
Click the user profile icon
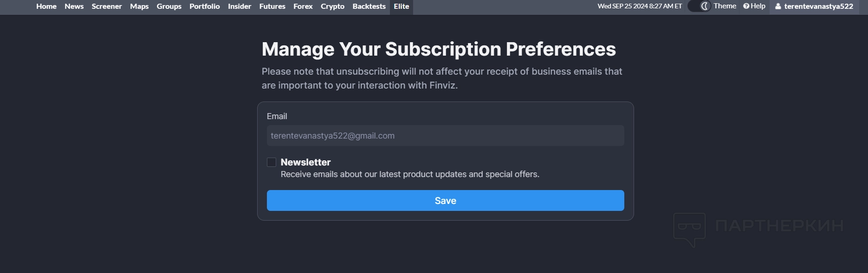click(778, 6)
